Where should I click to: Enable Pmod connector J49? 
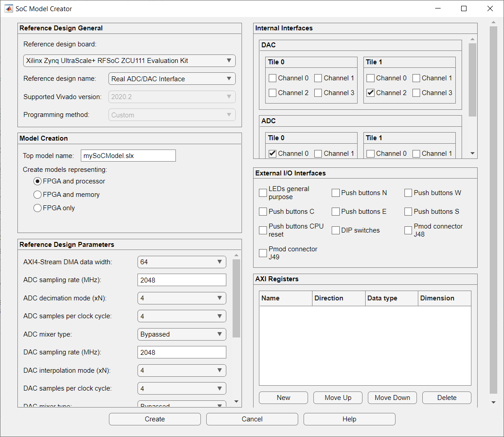(x=263, y=253)
